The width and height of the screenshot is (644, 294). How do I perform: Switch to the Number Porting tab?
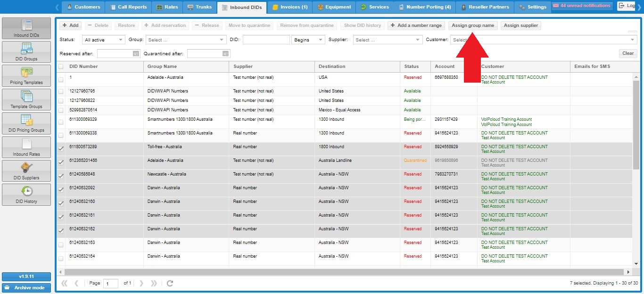[424, 7]
